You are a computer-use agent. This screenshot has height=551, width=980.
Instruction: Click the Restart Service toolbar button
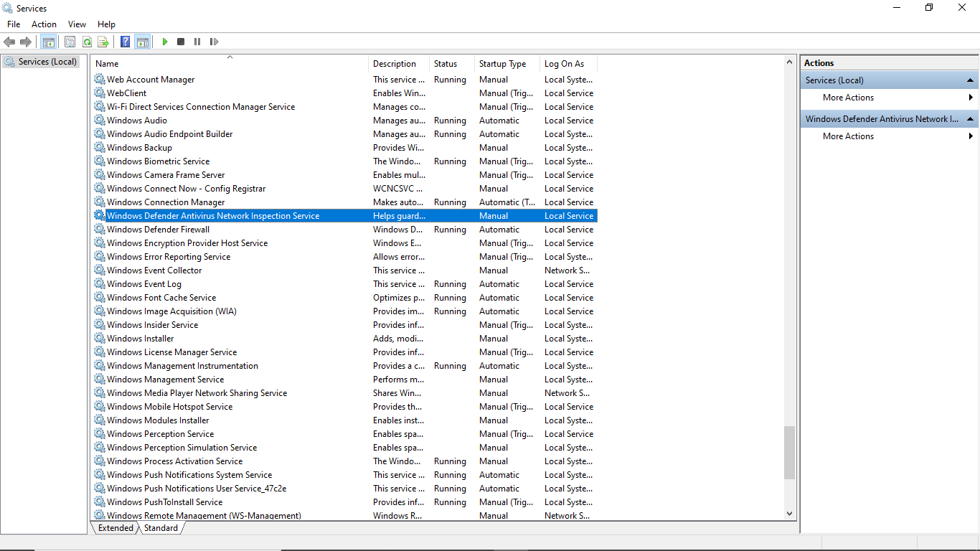(x=214, y=42)
